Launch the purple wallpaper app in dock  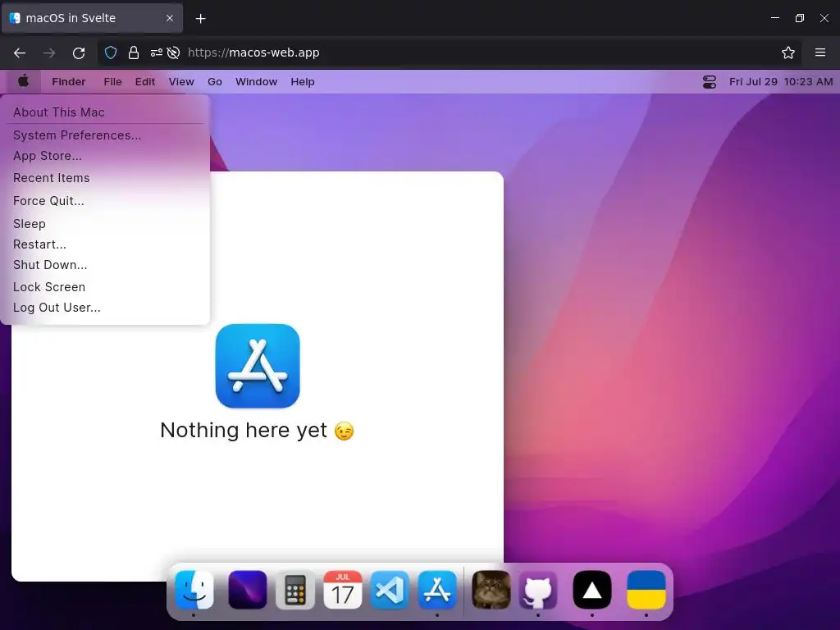pos(248,590)
